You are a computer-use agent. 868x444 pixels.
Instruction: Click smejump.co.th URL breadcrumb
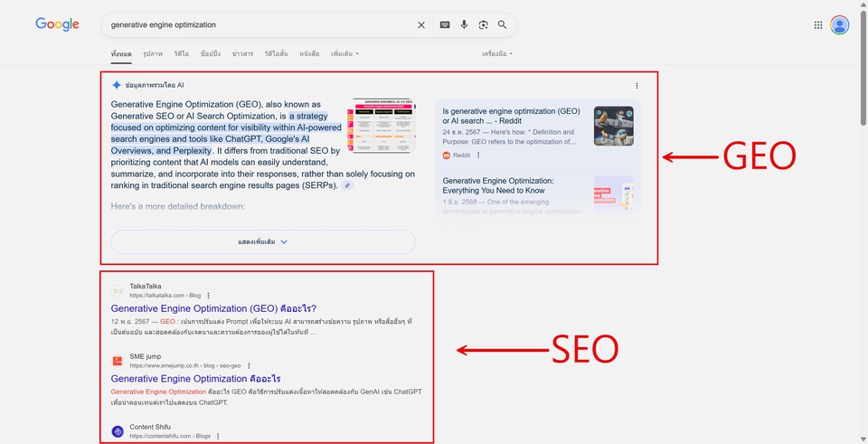185,366
